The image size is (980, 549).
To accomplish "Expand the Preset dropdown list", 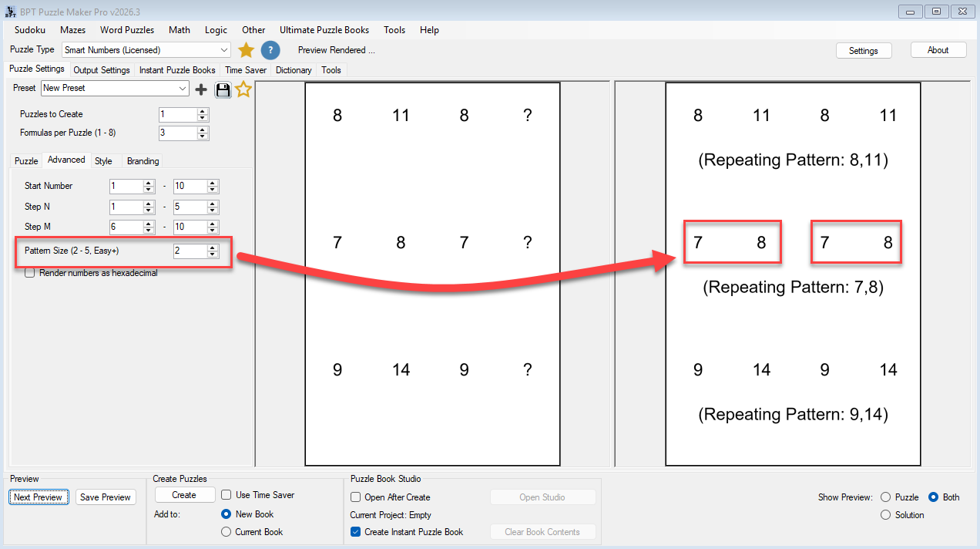I will 182,89.
